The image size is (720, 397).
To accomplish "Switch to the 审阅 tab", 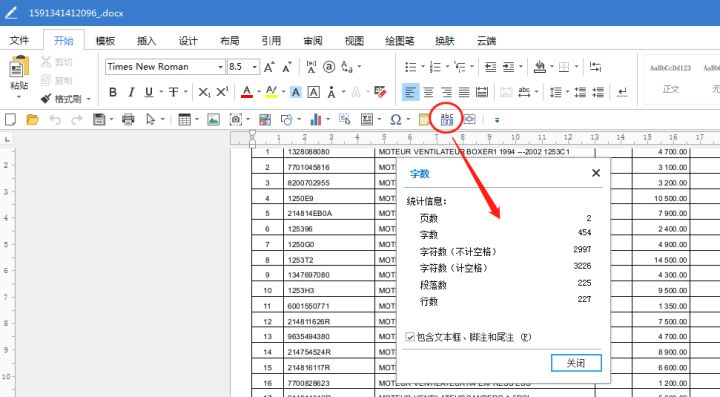I will (313, 40).
